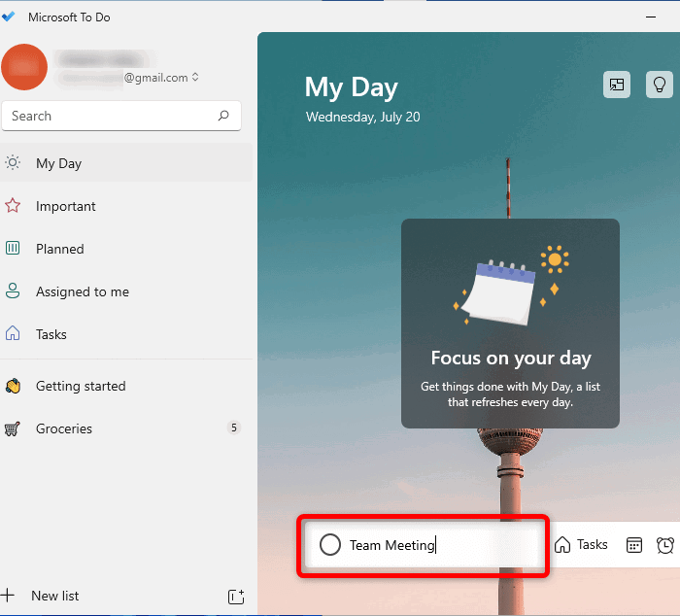Set a reminder with the alarm clock icon
The height and width of the screenshot is (616, 680).
tap(665, 545)
